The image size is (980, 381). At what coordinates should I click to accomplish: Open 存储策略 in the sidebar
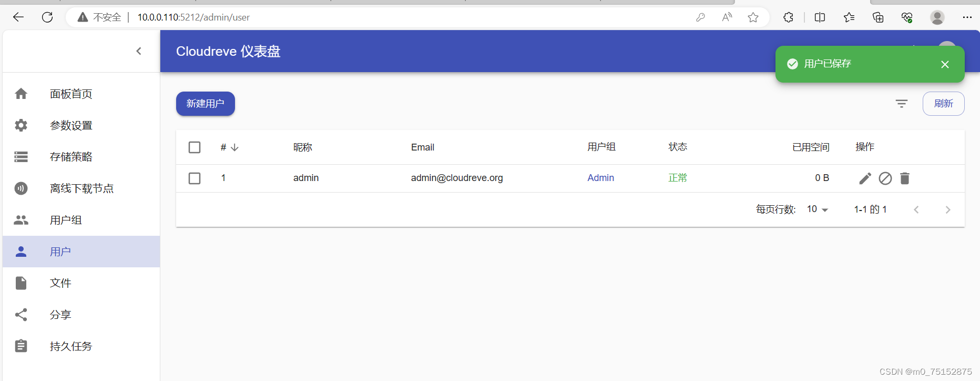[x=81, y=157]
